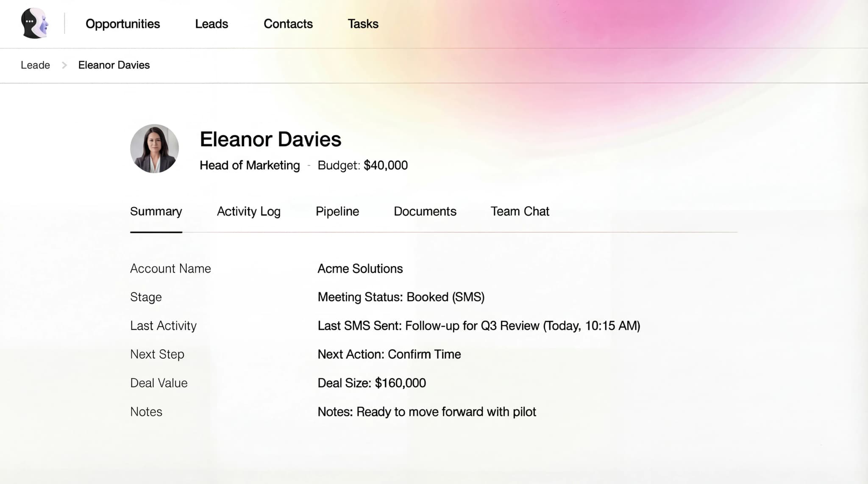
Task: Open the Team Chat tab
Action: coord(520,211)
